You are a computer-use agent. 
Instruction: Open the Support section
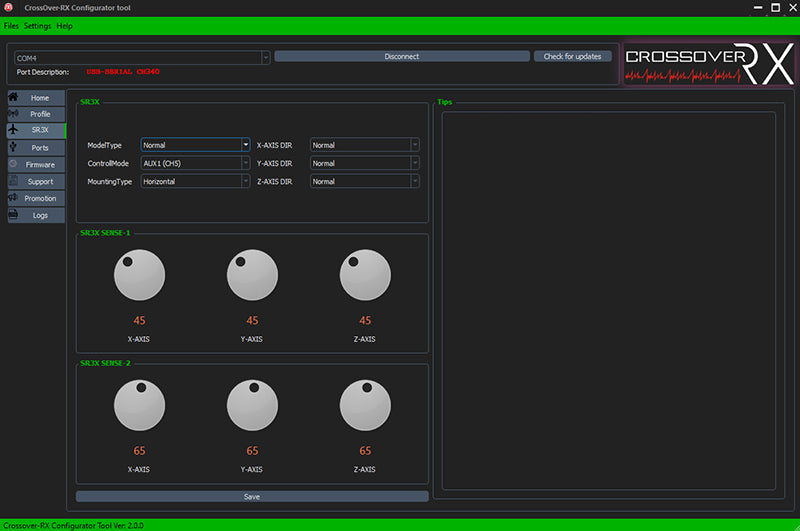tap(37, 181)
